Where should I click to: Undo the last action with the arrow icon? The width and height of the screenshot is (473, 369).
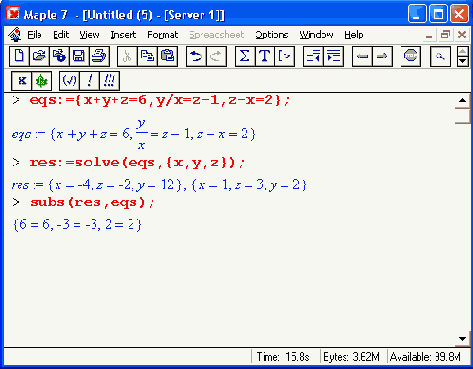coord(196,56)
